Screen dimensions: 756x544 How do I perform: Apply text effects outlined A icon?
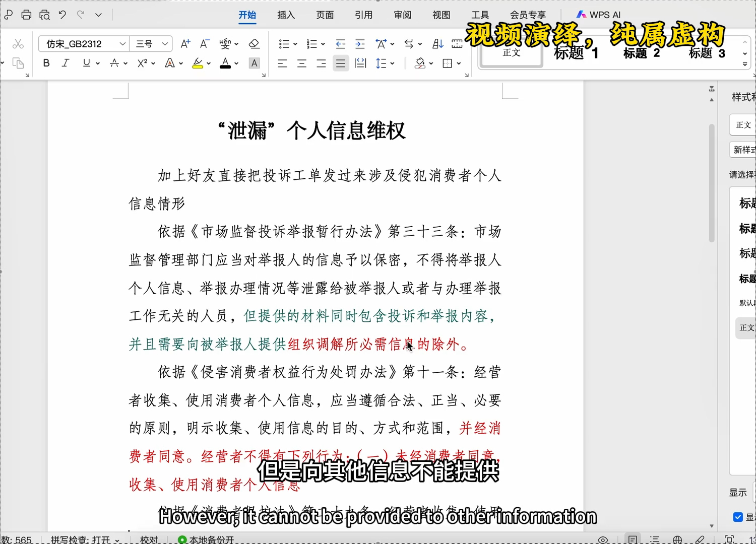170,63
